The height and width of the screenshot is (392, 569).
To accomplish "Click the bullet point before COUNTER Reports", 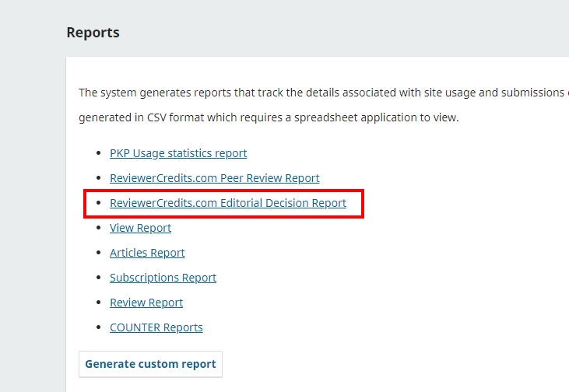I will click(x=98, y=327).
